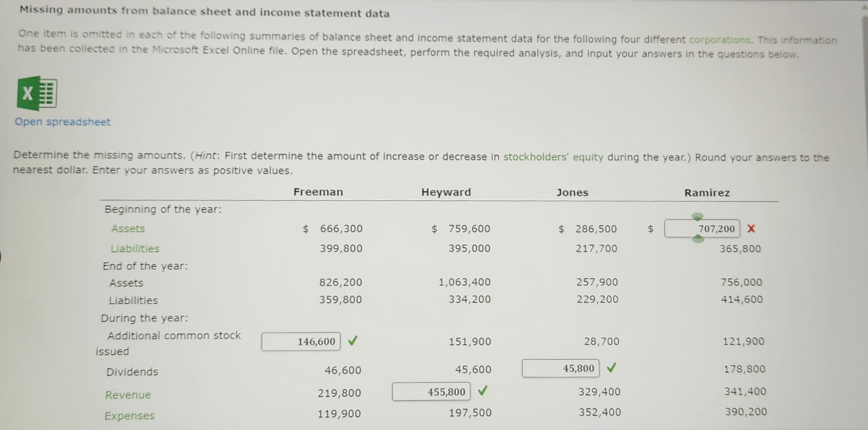Click Heyward's revenue input showing 455,800
Screen dimensions: 868x430
(431, 391)
